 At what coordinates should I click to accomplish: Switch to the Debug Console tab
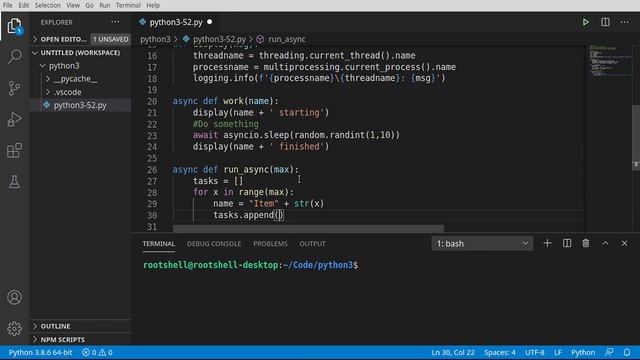click(214, 244)
